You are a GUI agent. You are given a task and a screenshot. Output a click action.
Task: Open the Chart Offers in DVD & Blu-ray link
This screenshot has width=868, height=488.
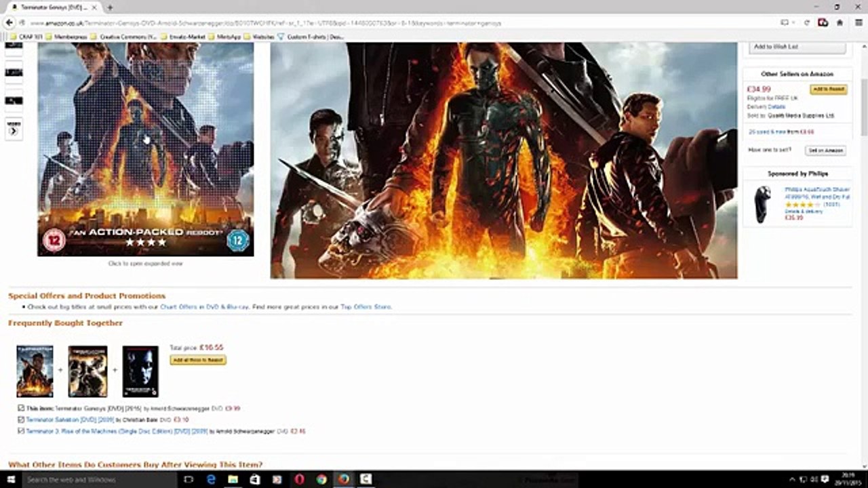[x=203, y=307]
